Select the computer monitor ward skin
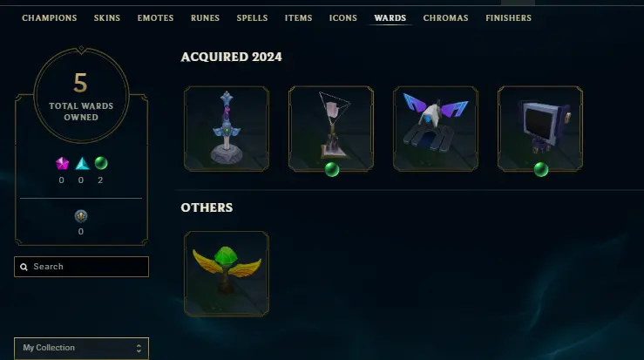Viewport: 644px width, 360px height. pos(540,129)
